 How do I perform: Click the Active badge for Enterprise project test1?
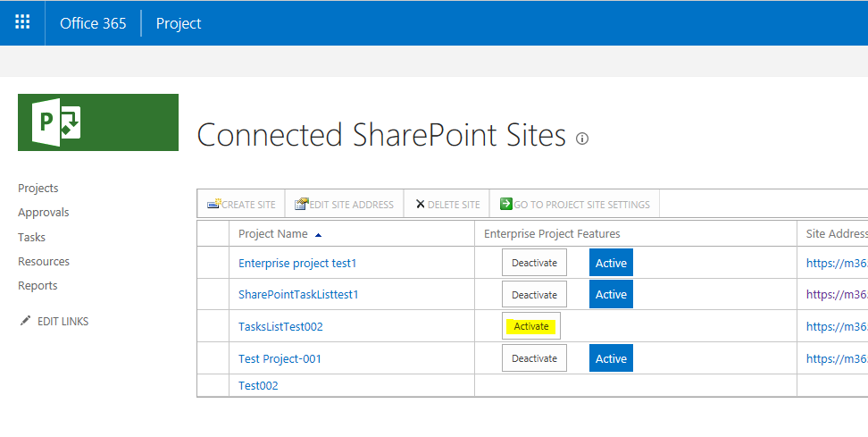point(611,263)
